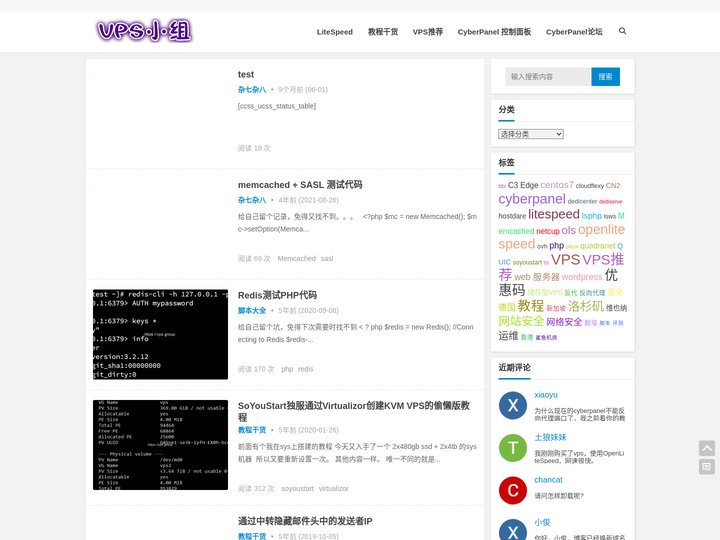Select the 网站安全 tag

click(x=521, y=321)
